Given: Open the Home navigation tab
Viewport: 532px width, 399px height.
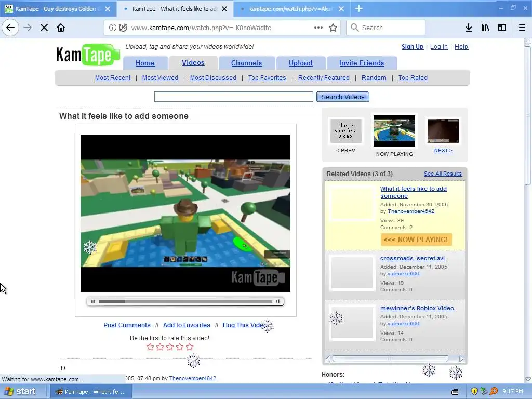Looking at the screenshot, I should 145,63.
